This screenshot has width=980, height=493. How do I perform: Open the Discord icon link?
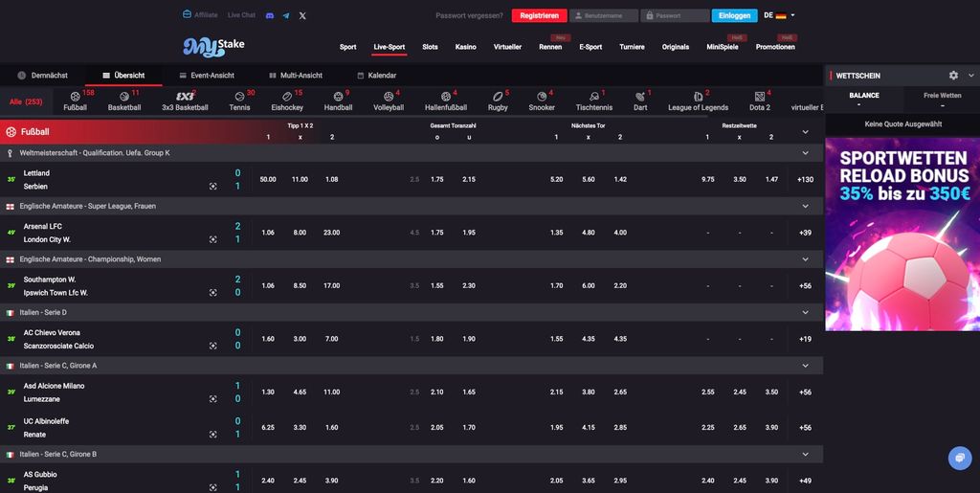point(269,15)
